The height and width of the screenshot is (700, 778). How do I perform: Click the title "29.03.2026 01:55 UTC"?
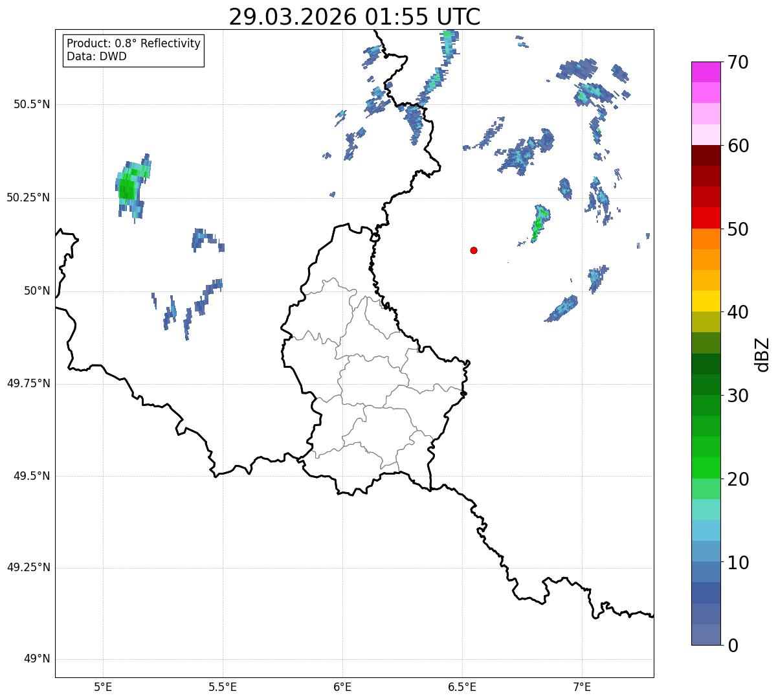[355, 16]
